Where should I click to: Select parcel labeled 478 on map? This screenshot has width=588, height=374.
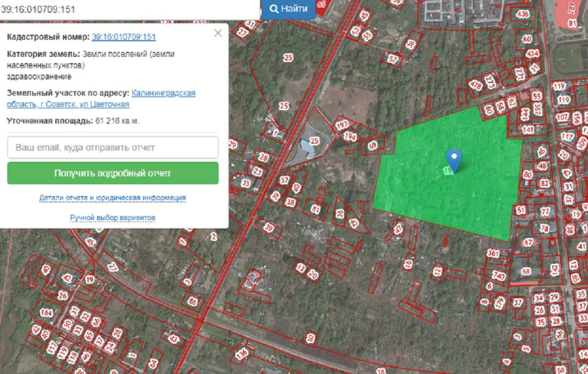pyautogui.click(x=475, y=85)
